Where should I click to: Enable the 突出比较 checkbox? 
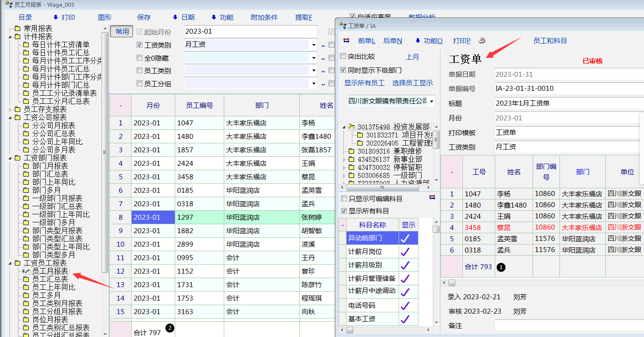pos(343,57)
